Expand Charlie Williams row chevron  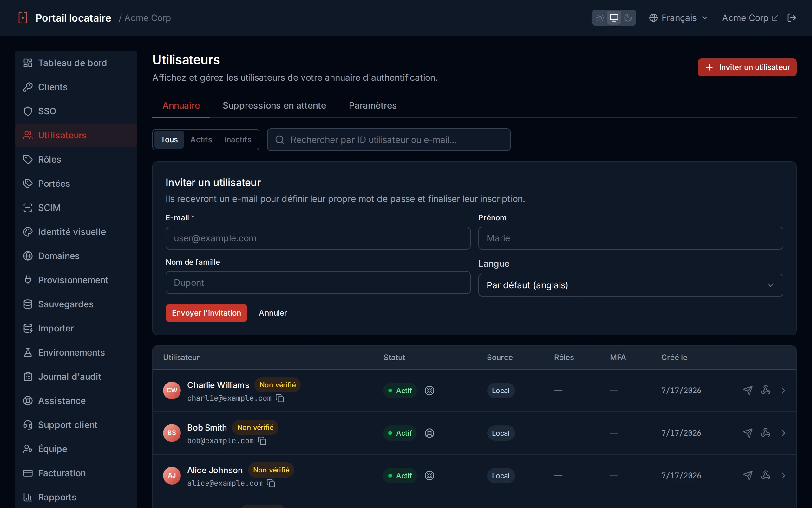[783, 391]
